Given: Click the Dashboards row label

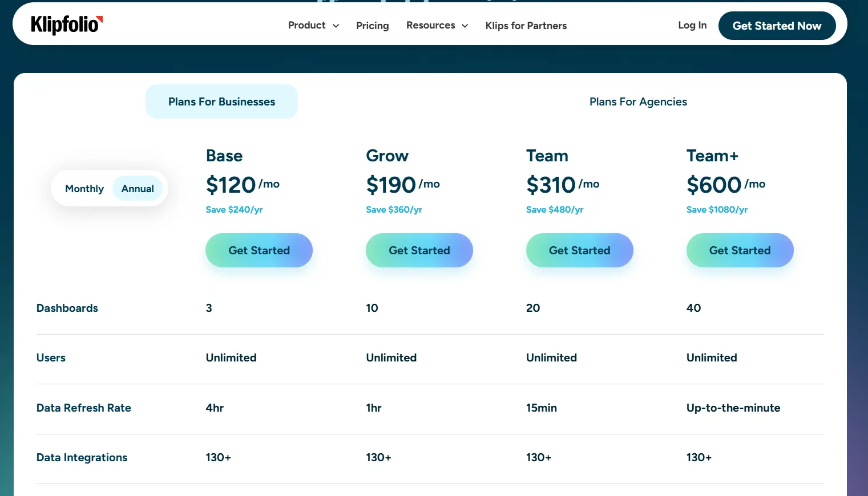Looking at the screenshot, I should coord(67,308).
